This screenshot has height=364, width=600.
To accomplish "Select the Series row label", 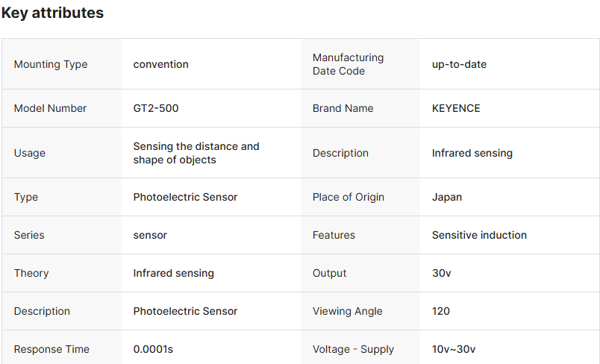I will 29,235.
